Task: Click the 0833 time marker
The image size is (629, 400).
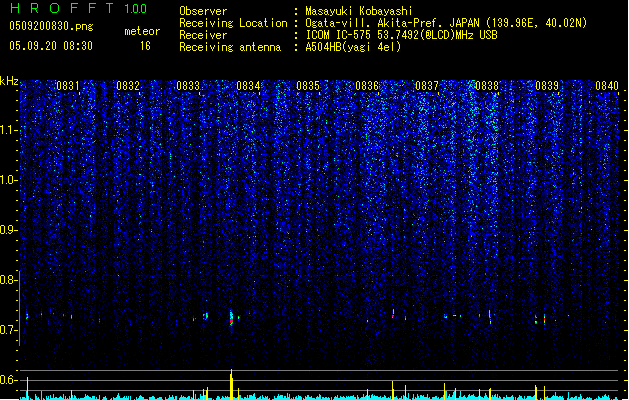Action: pyautogui.click(x=188, y=86)
